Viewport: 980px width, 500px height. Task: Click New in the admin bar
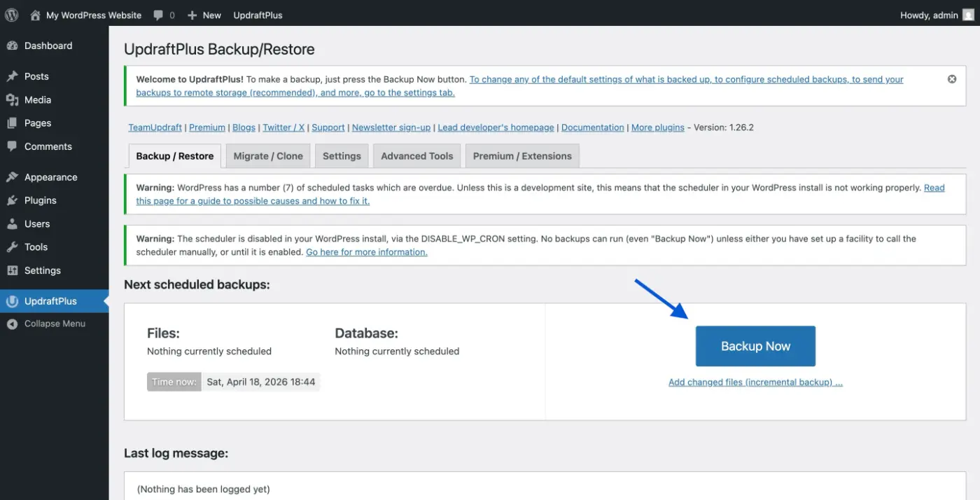point(211,15)
